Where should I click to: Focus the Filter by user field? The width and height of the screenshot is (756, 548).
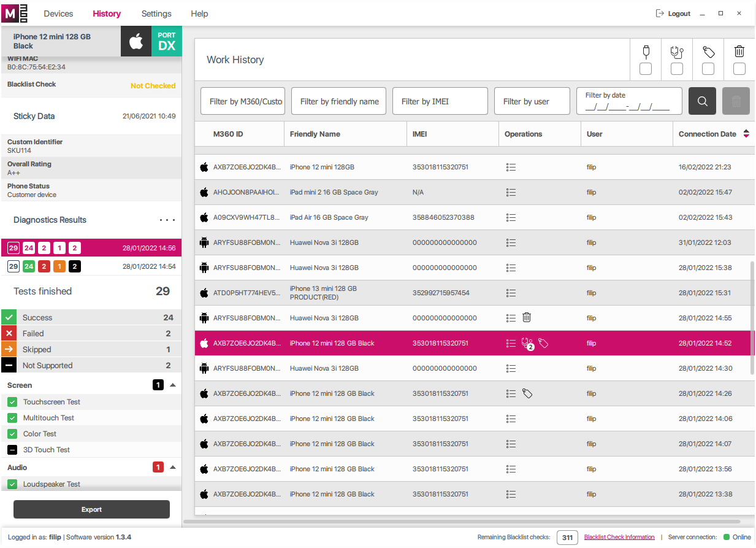pos(532,101)
